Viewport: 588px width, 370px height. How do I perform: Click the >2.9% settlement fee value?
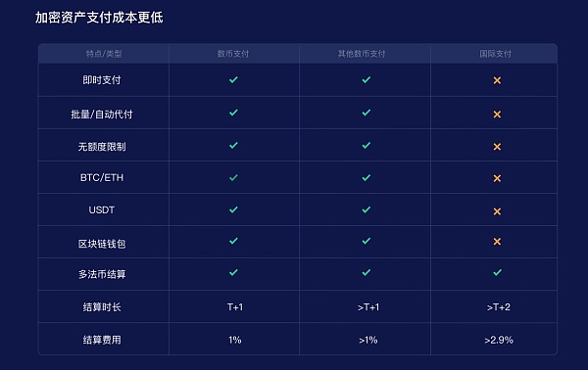(x=499, y=340)
